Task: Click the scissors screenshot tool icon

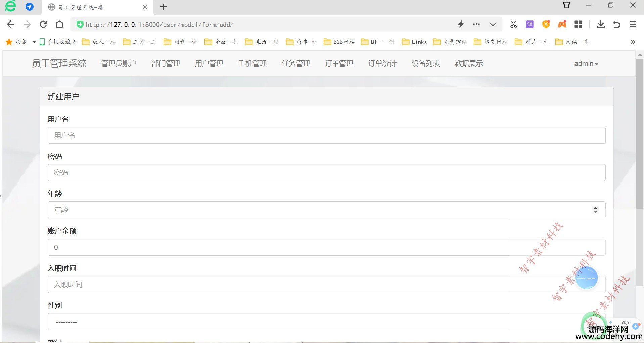Action: [x=513, y=24]
